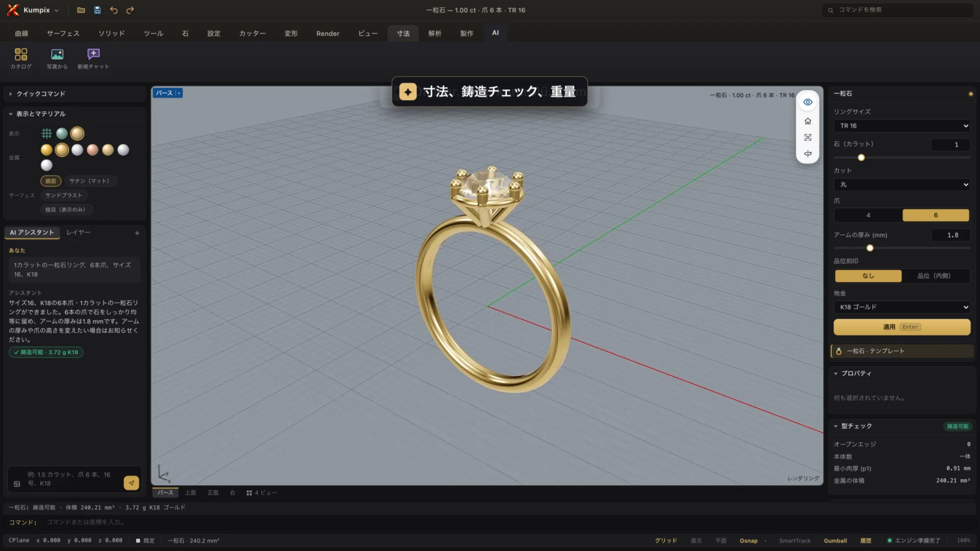Choose 品位（内側）hallmark option

(934, 276)
